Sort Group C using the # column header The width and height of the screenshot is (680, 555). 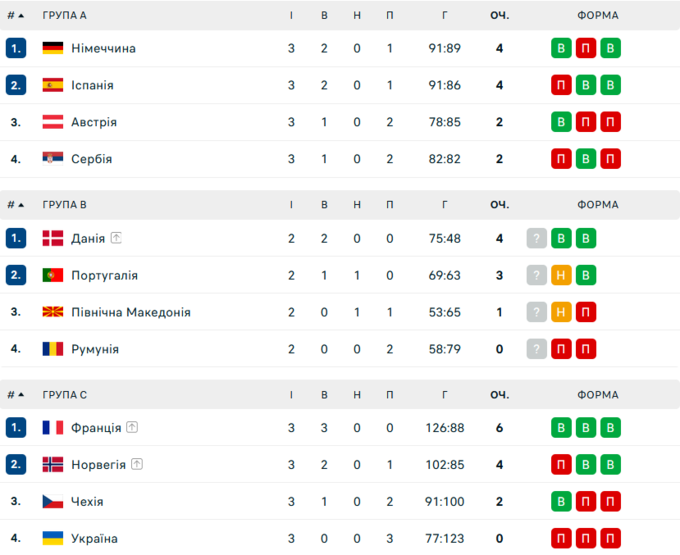(15, 394)
